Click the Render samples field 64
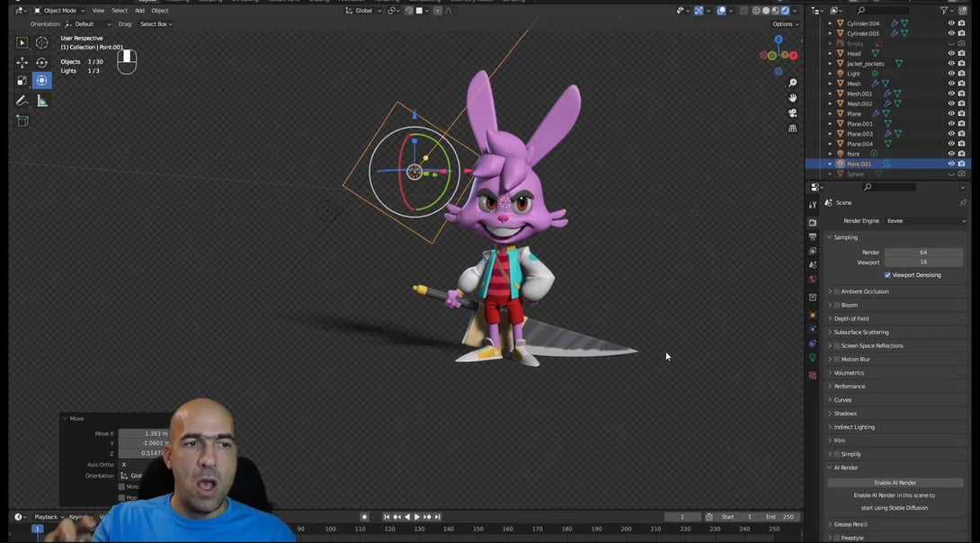980x543 pixels. (923, 253)
